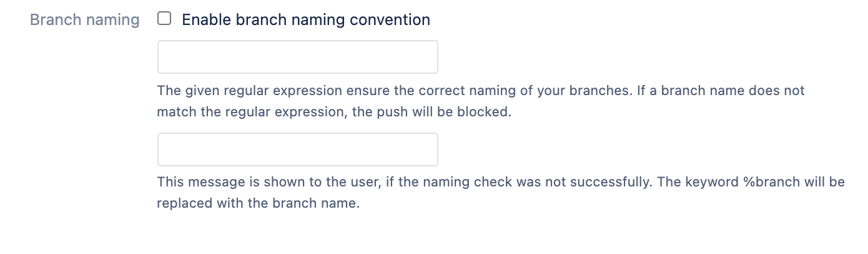This screenshot has width=868, height=254.
Task: Click "match the regular expression" on second line
Action: click(x=249, y=113)
